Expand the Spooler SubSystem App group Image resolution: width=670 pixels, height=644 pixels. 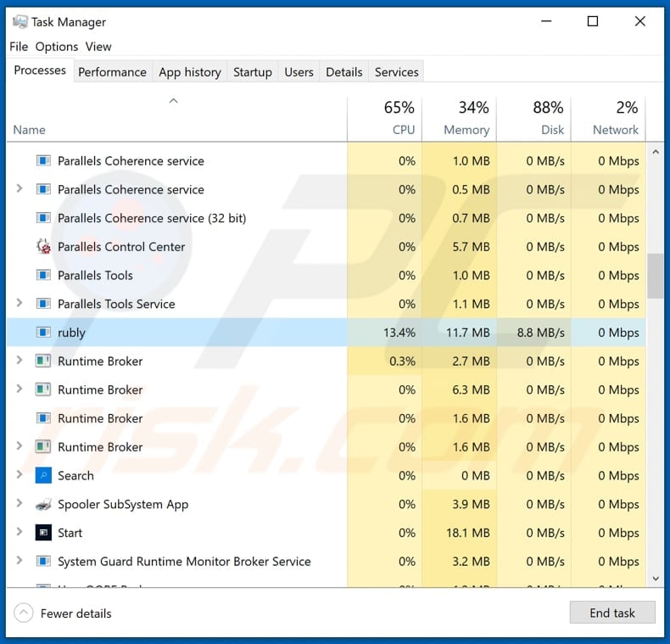coord(19,503)
